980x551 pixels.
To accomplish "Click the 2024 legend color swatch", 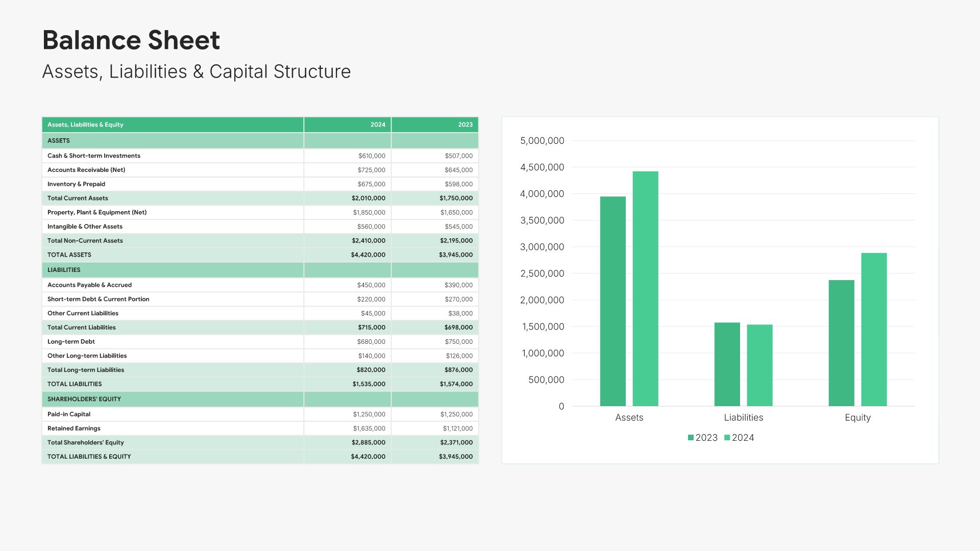I will (x=727, y=438).
